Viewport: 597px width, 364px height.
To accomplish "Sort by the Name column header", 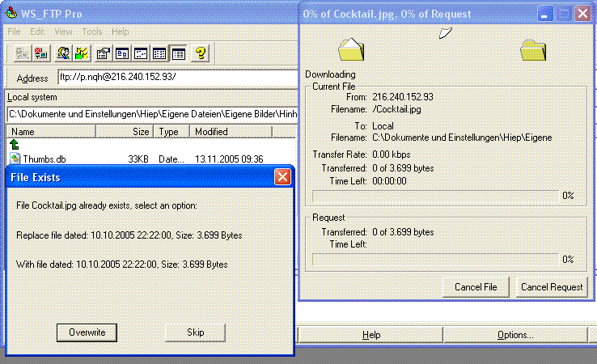I will [51, 132].
